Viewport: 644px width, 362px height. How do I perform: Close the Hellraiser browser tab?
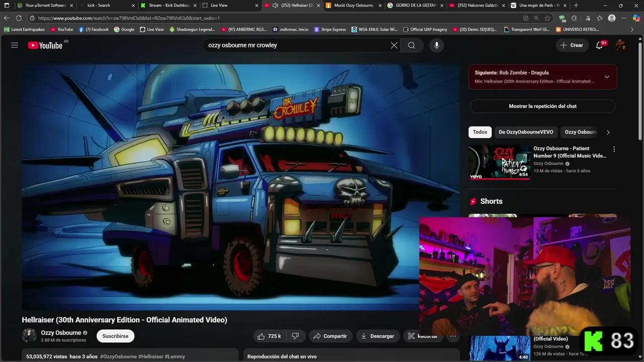tap(318, 6)
